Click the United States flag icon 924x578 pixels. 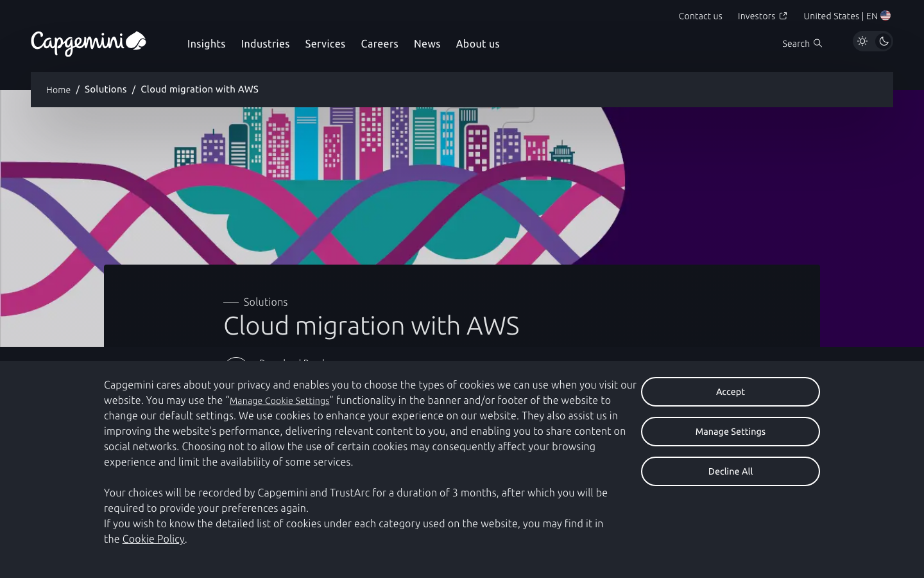886,15
